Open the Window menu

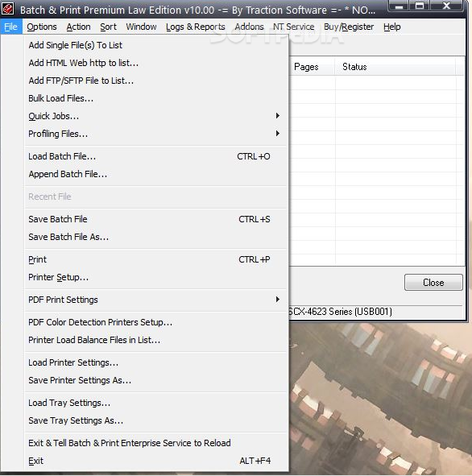pos(142,27)
